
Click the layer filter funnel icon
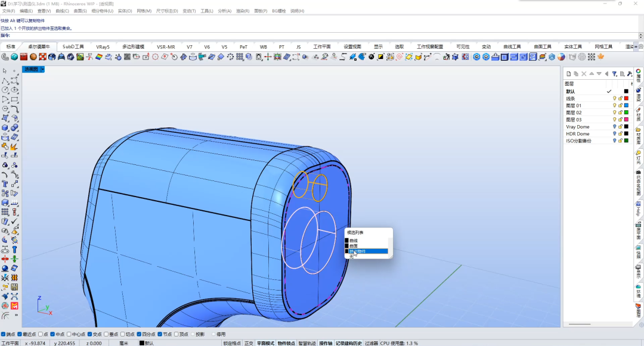614,74
